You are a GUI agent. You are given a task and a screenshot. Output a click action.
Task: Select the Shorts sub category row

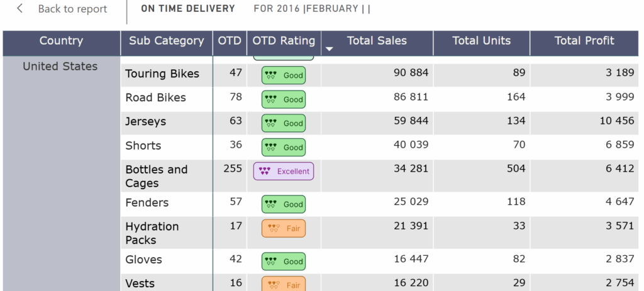click(143, 146)
